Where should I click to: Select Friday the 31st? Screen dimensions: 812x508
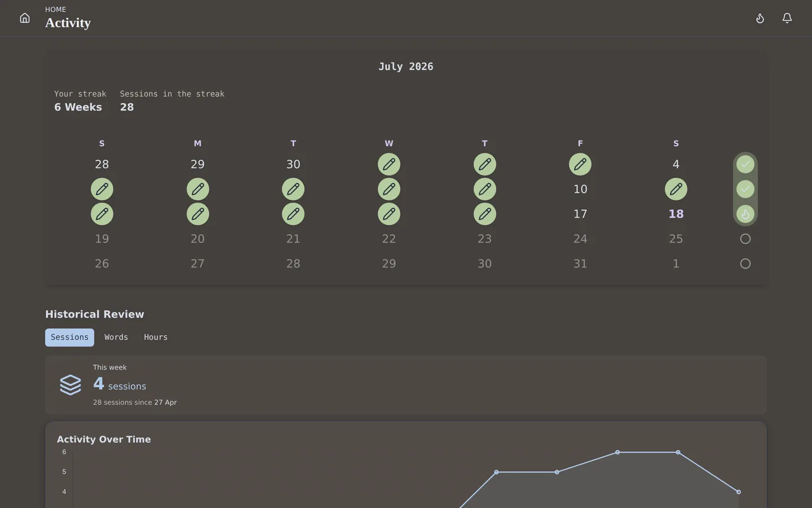580,264
